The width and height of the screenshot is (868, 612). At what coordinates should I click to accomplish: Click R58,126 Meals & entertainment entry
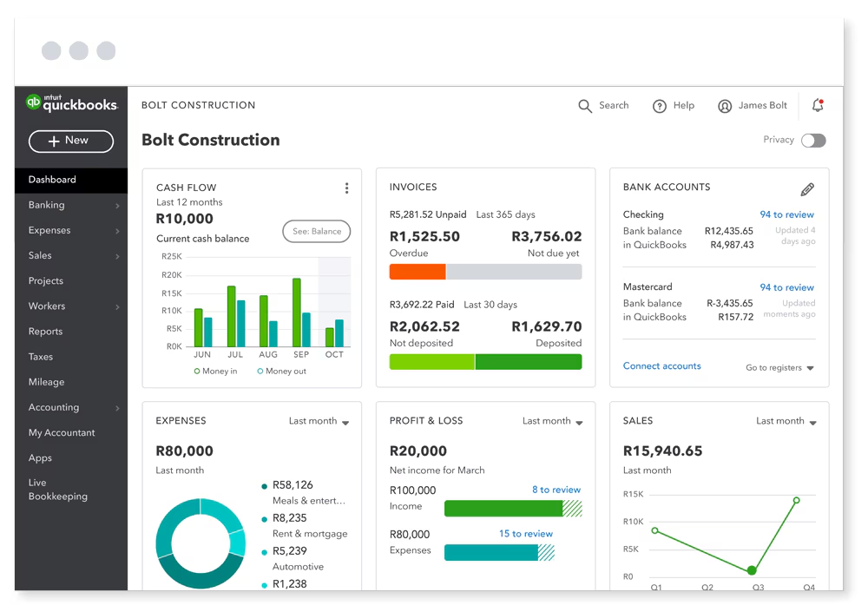(304, 492)
